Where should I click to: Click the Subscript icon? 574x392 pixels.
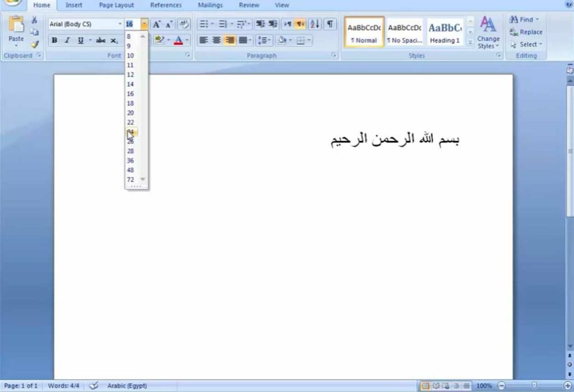tap(114, 40)
